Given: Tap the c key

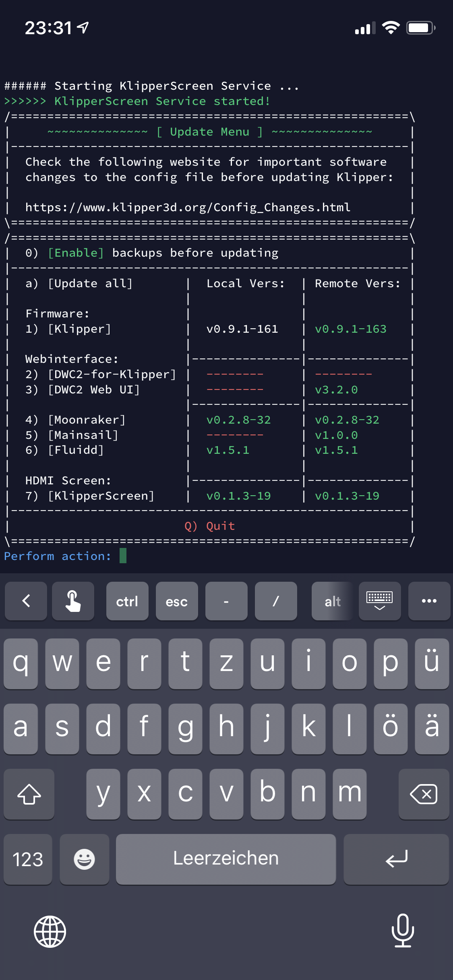Looking at the screenshot, I should pyautogui.click(x=185, y=794).
